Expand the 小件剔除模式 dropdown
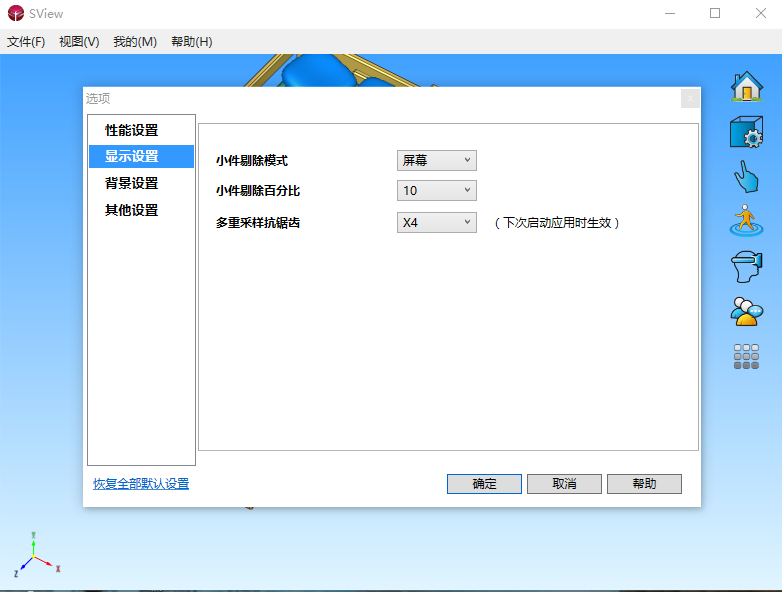 [x=436, y=160]
